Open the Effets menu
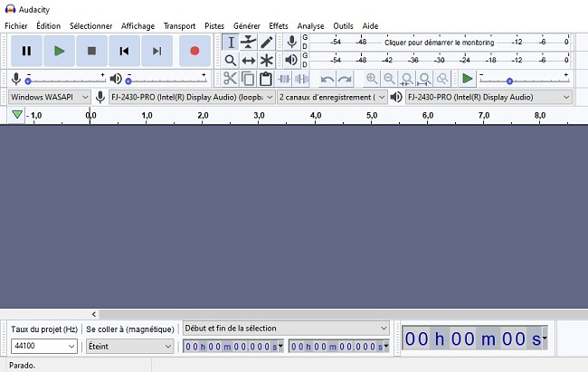 click(x=279, y=26)
